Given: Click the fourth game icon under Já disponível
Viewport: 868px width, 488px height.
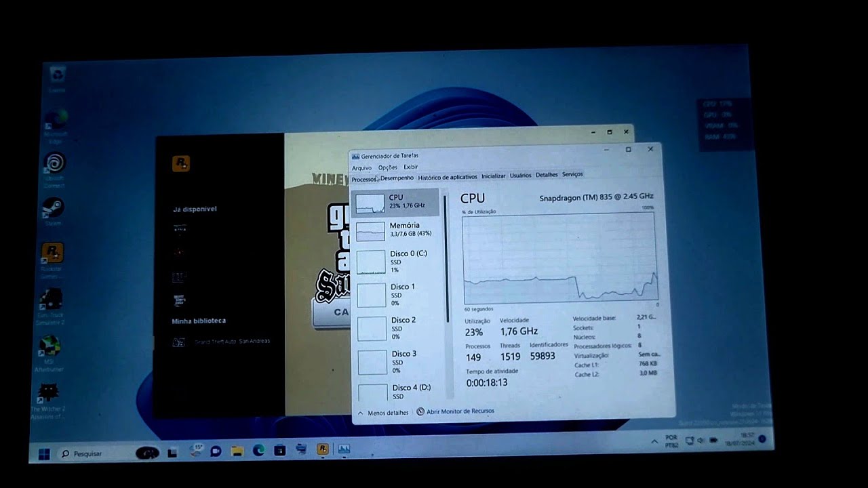Looking at the screenshot, I should [x=179, y=300].
